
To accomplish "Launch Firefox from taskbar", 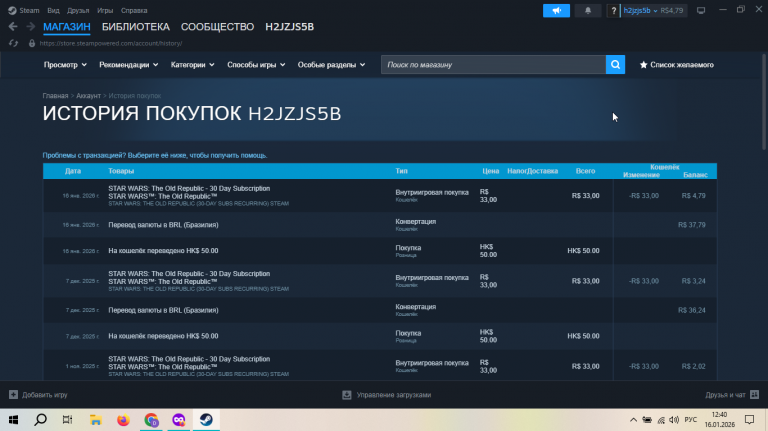I will 123,420.
